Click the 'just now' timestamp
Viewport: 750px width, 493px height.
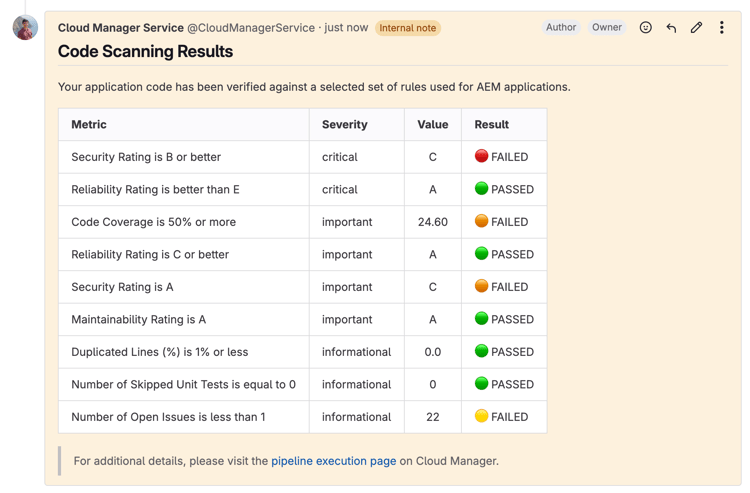pos(345,28)
